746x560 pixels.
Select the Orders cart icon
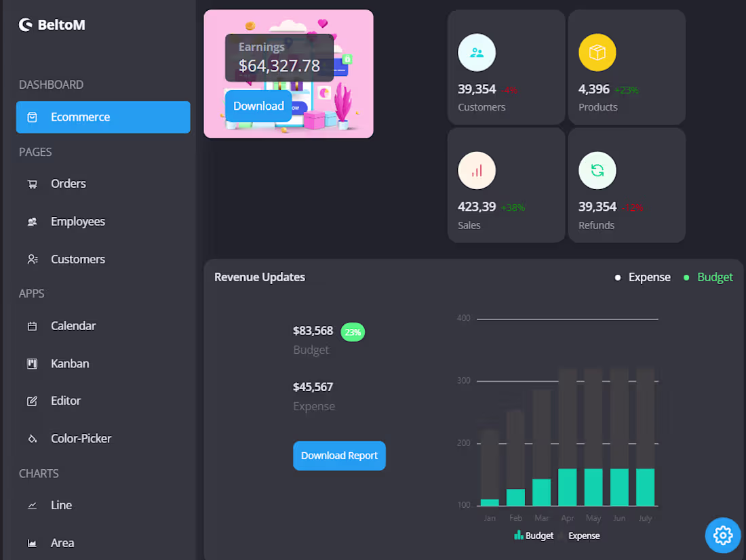point(33,183)
